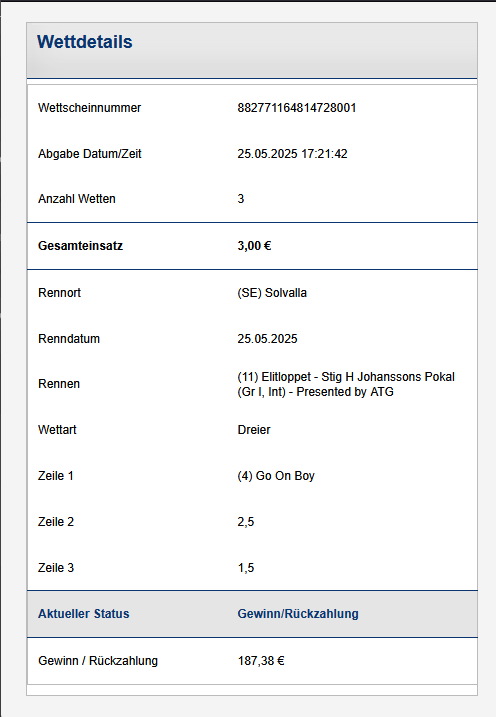Click the Rennen row label
The width and height of the screenshot is (496, 717).
[x=59, y=384]
